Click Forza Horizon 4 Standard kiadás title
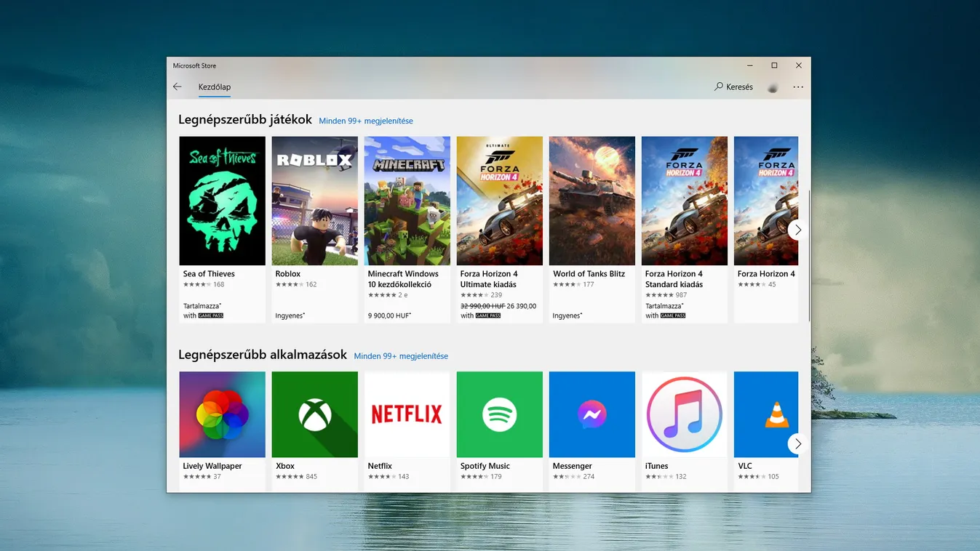 [674, 279]
